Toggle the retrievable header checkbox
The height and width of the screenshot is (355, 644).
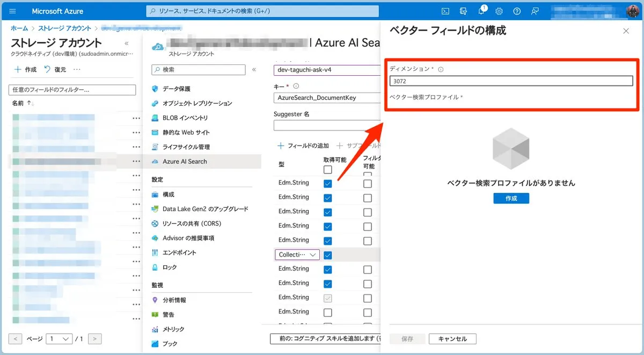click(x=327, y=170)
